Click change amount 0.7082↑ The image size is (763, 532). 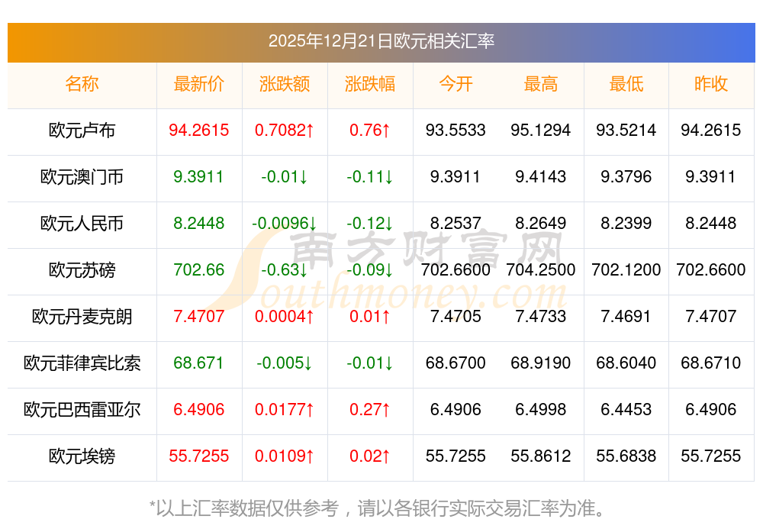click(284, 130)
